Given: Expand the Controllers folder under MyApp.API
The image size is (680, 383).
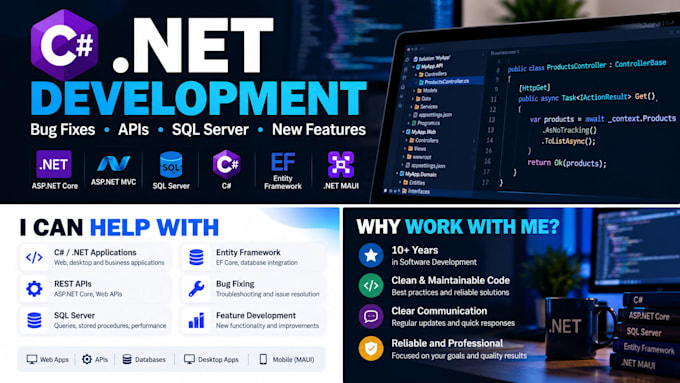Looking at the screenshot, I should 433,74.
